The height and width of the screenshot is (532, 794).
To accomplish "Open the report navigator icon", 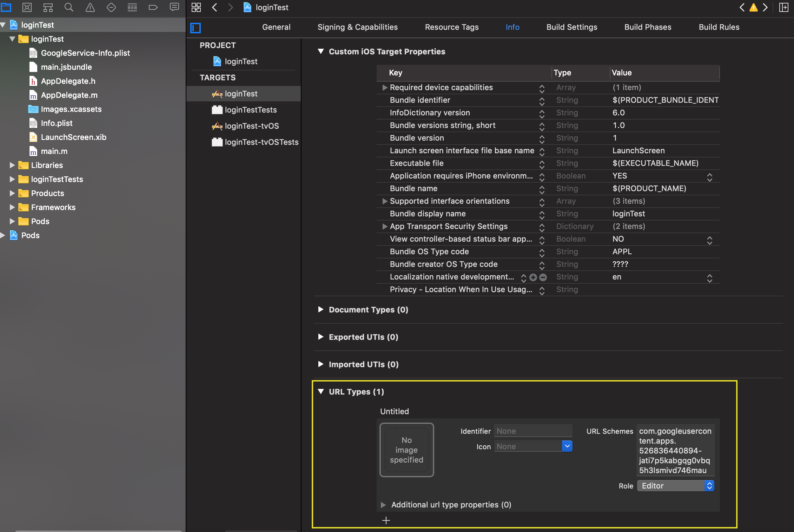I will point(174,7).
